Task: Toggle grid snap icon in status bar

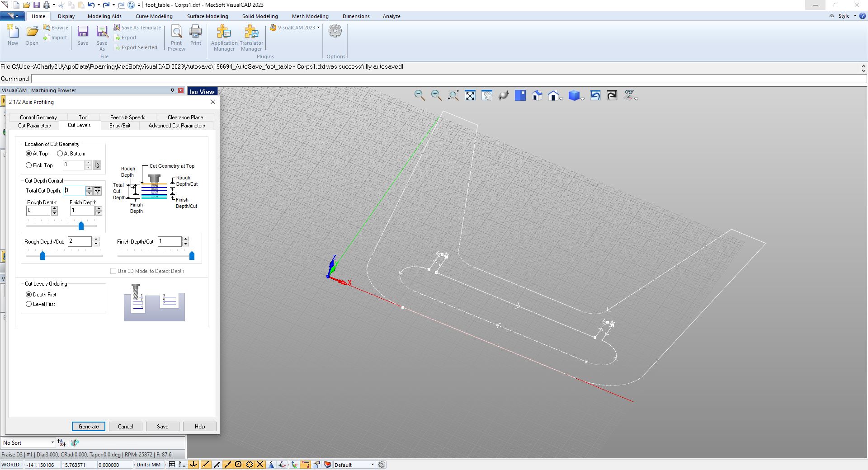Action: point(172,465)
